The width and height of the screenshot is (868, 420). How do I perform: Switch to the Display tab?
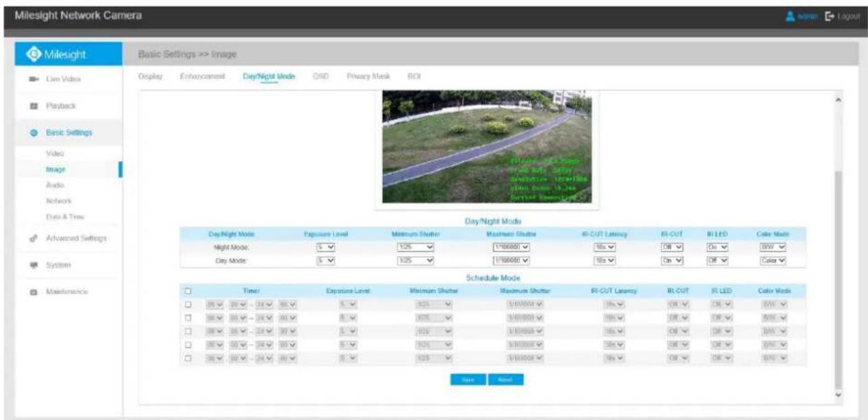150,75
